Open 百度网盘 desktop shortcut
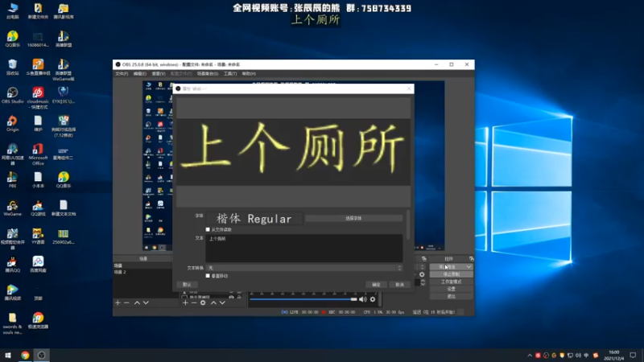 [38, 265]
